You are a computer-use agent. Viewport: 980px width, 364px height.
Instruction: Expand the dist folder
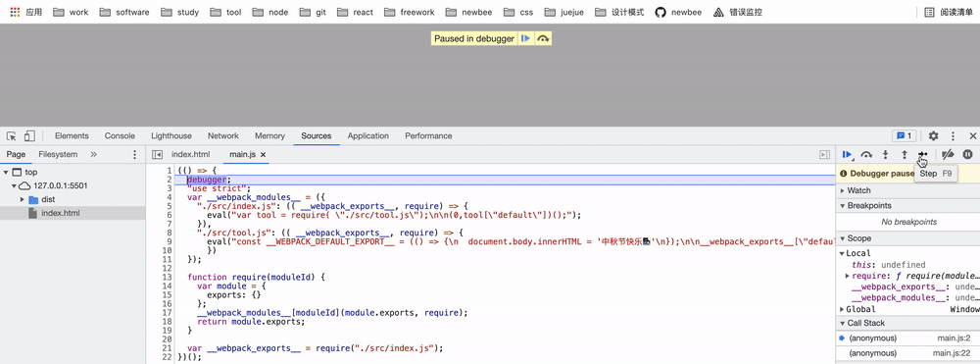pyautogui.click(x=23, y=199)
